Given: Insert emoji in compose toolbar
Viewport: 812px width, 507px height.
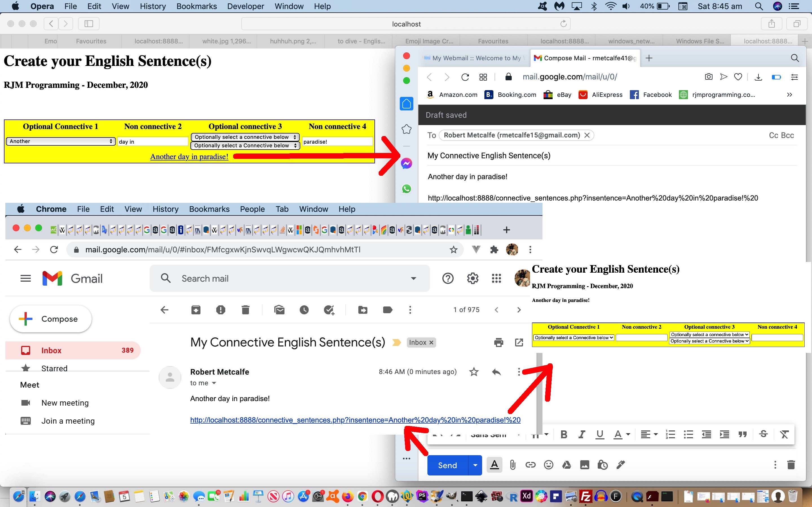Looking at the screenshot, I should point(548,465).
